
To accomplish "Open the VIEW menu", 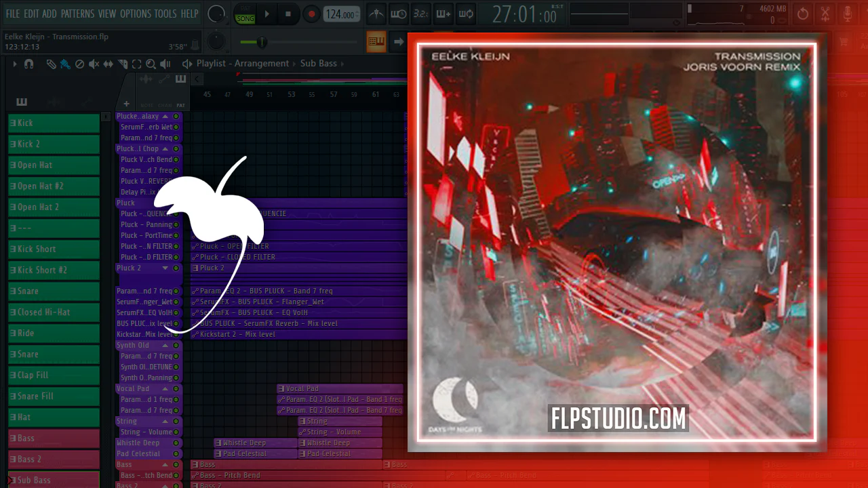I will point(107,14).
